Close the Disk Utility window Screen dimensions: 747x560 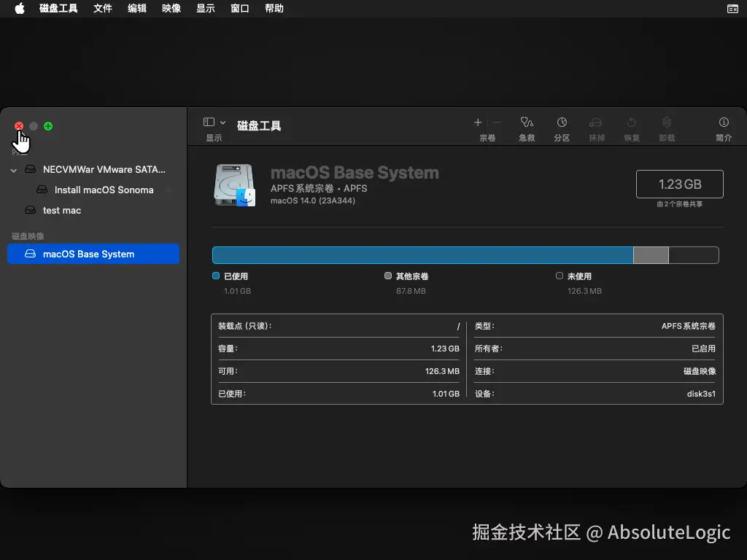pyautogui.click(x=18, y=126)
